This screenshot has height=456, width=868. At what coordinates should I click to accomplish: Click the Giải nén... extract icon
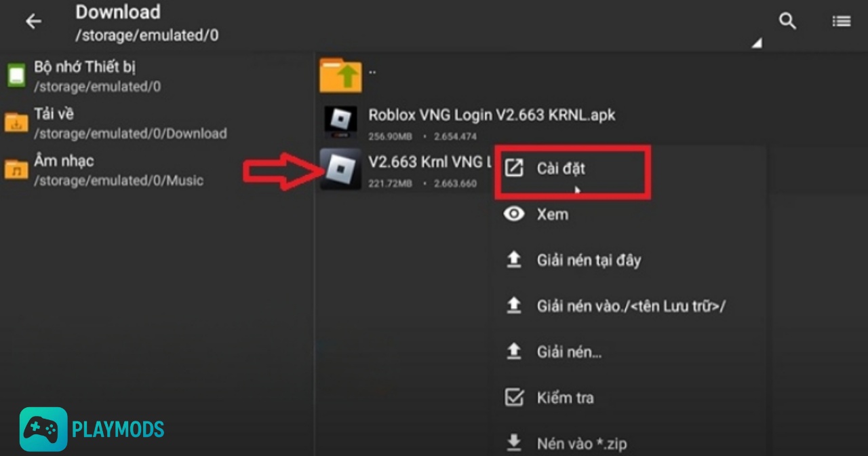tap(515, 351)
